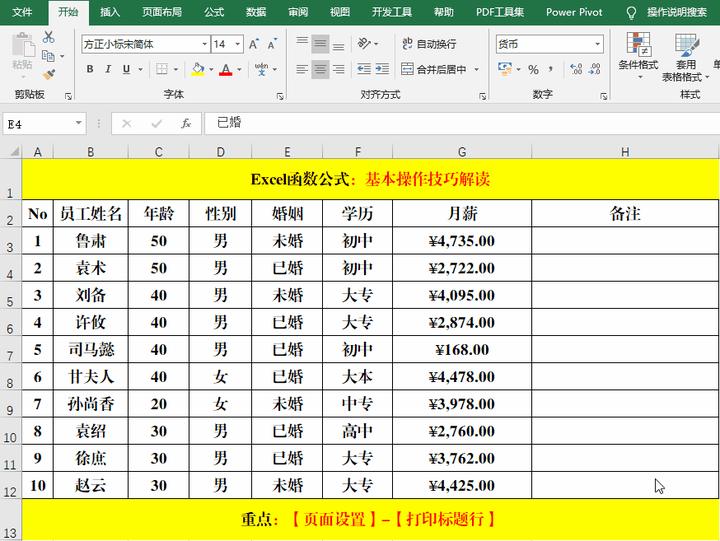
Task: Toggle Italic formatting
Action: click(x=108, y=69)
